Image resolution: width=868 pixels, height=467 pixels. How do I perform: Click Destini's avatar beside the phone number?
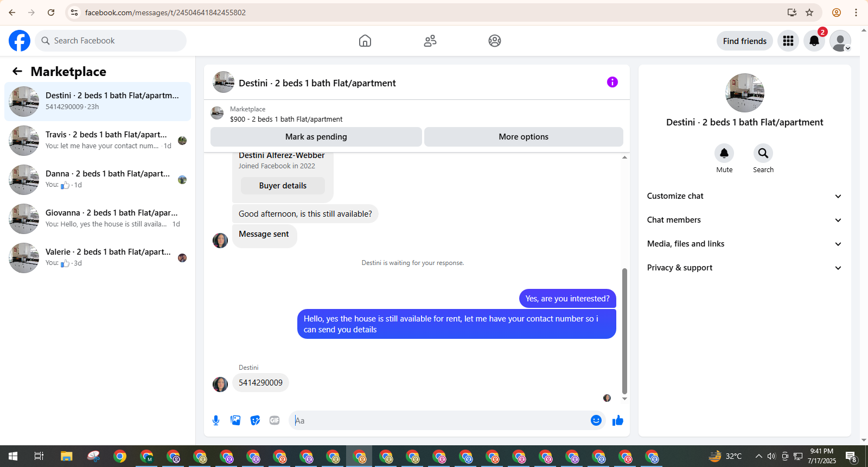(x=220, y=384)
